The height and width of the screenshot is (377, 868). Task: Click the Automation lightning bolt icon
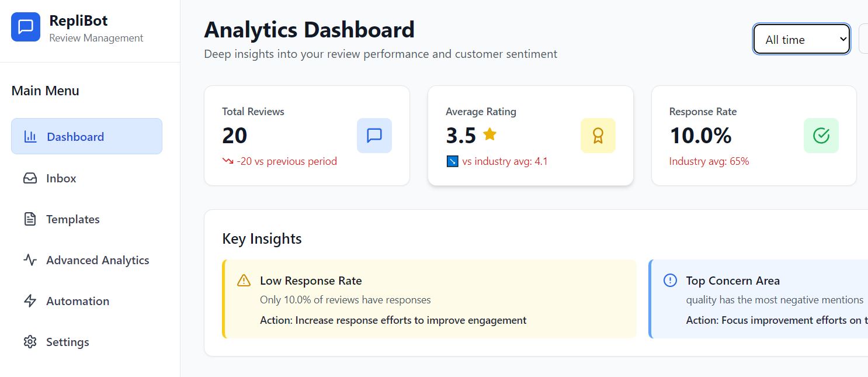pyautogui.click(x=30, y=301)
